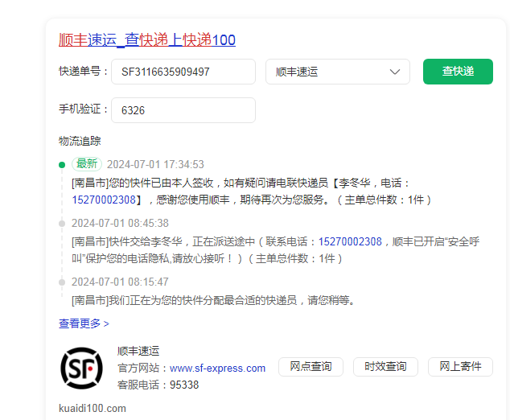Click the 时效查询 button
This screenshot has height=420, width=510.
(x=385, y=367)
